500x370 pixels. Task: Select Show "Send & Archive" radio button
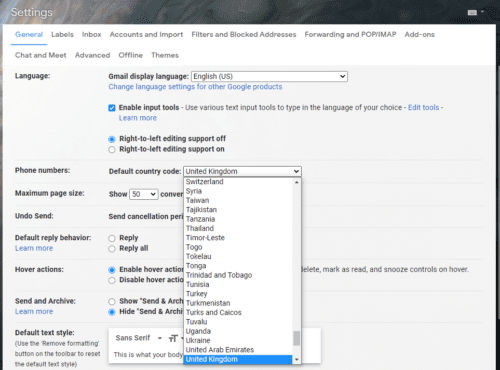[x=112, y=301]
